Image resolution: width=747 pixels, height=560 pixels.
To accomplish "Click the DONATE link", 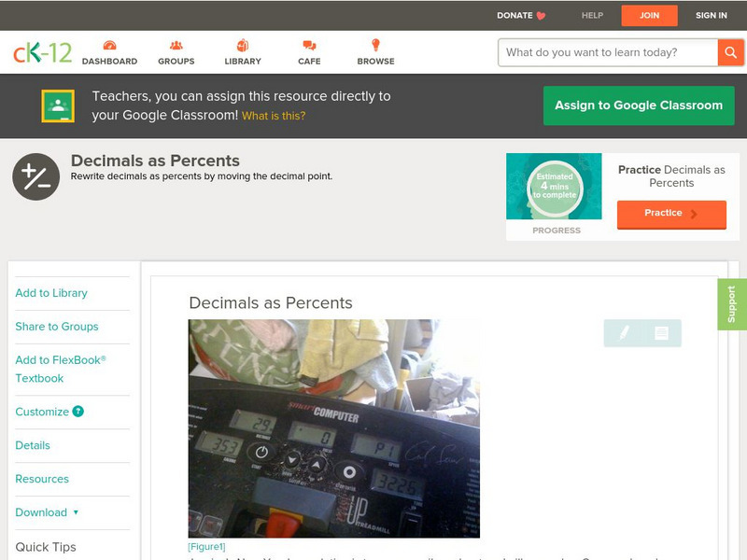I will (514, 16).
